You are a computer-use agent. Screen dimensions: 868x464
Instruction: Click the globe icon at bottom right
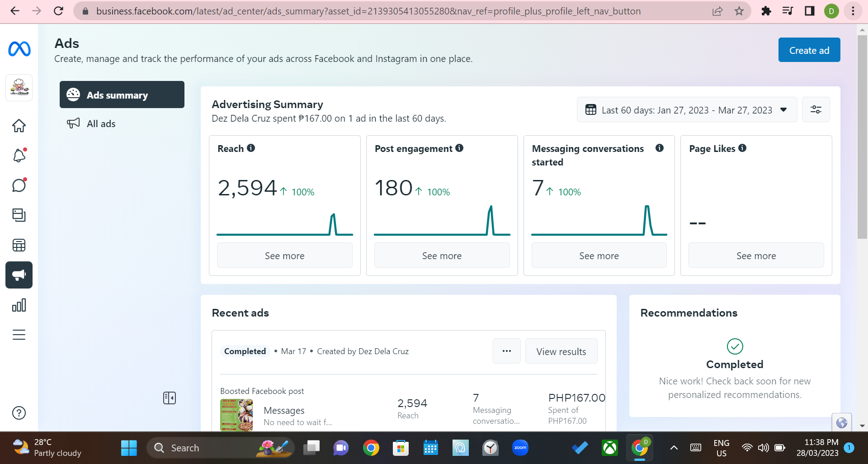842,423
